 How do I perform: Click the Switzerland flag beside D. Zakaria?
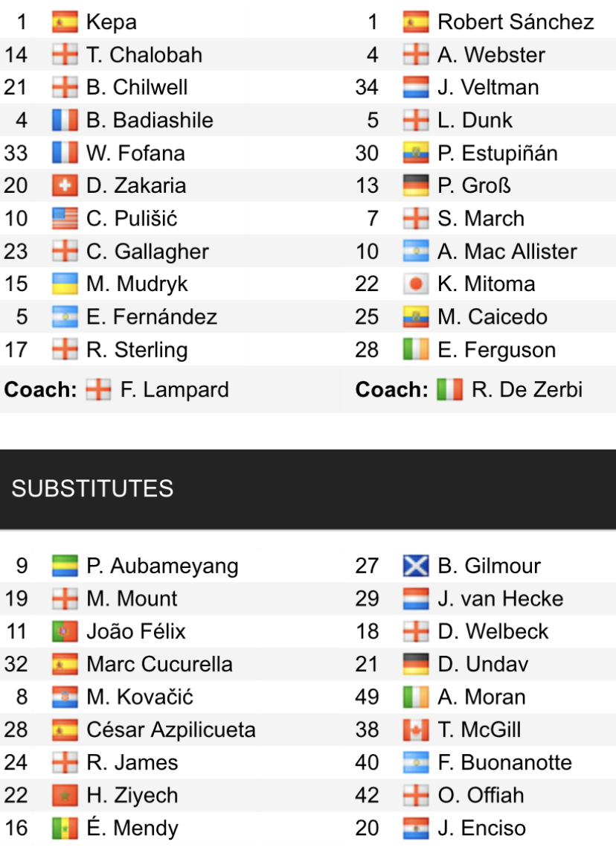point(65,185)
